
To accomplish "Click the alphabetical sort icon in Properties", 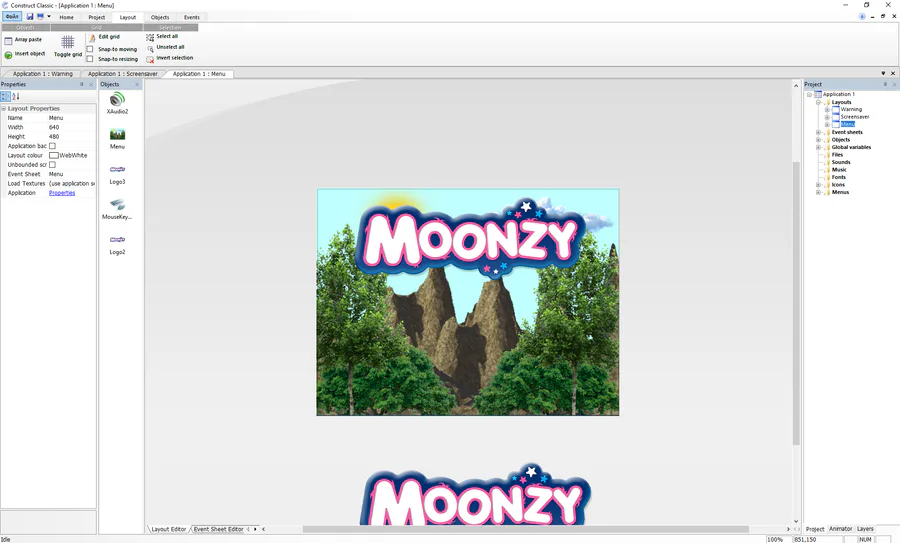I will 15,96.
